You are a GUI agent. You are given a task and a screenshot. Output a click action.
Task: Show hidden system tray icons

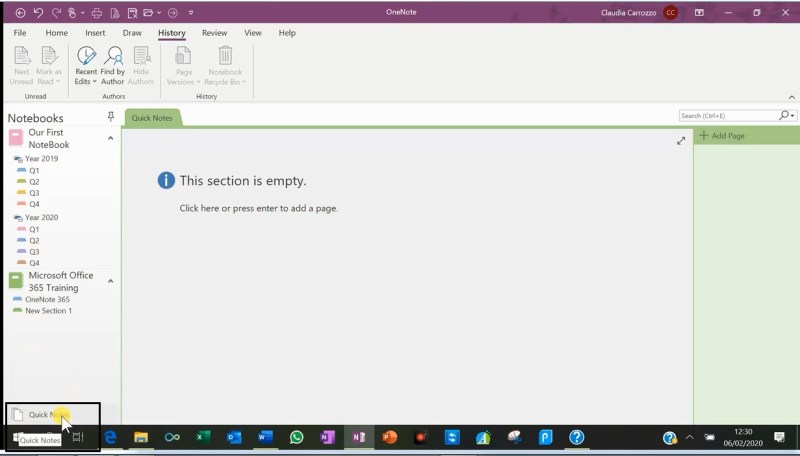pyautogui.click(x=689, y=438)
